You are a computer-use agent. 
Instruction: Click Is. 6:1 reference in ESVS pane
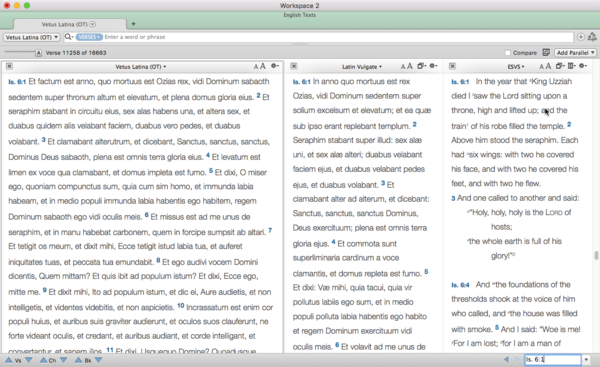pyautogui.click(x=460, y=82)
